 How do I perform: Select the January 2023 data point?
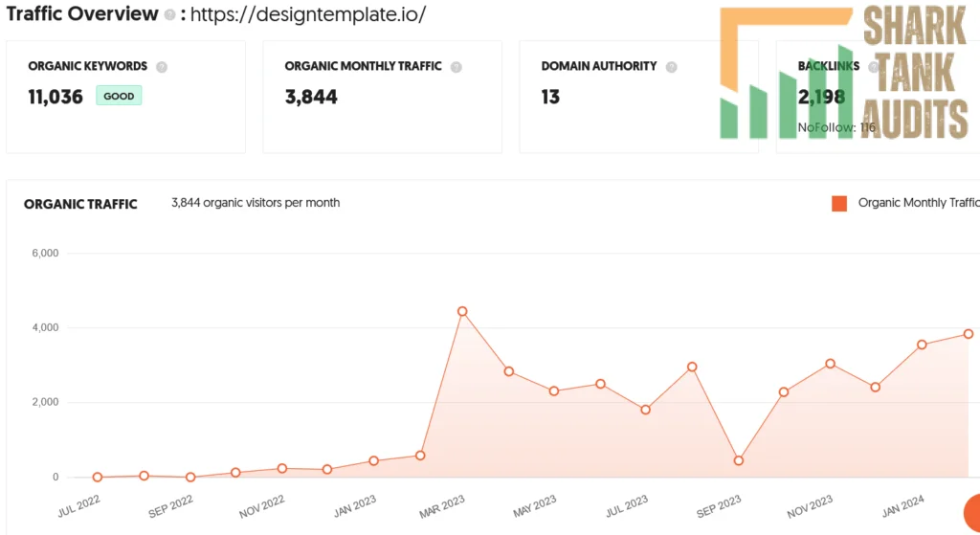[x=374, y=460]
